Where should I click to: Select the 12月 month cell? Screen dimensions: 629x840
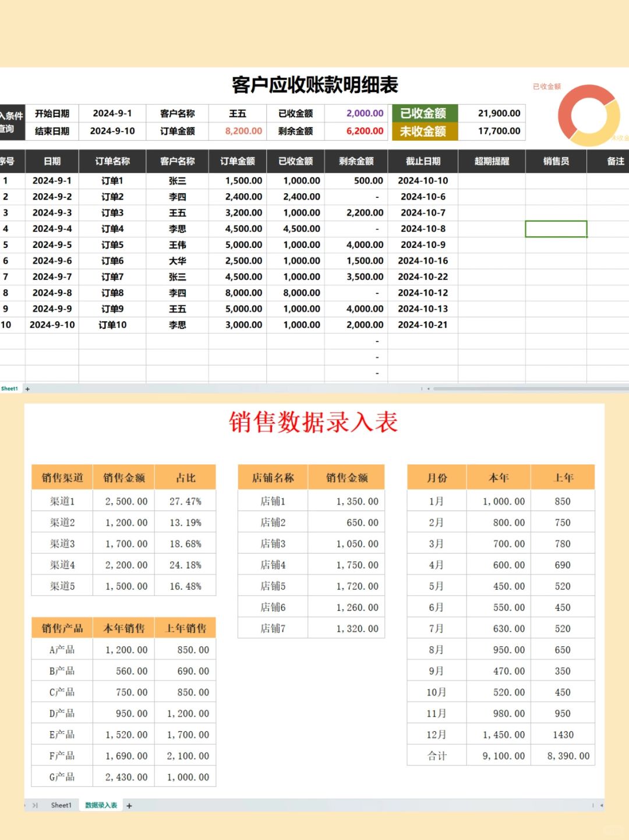[x=437, y=735]
